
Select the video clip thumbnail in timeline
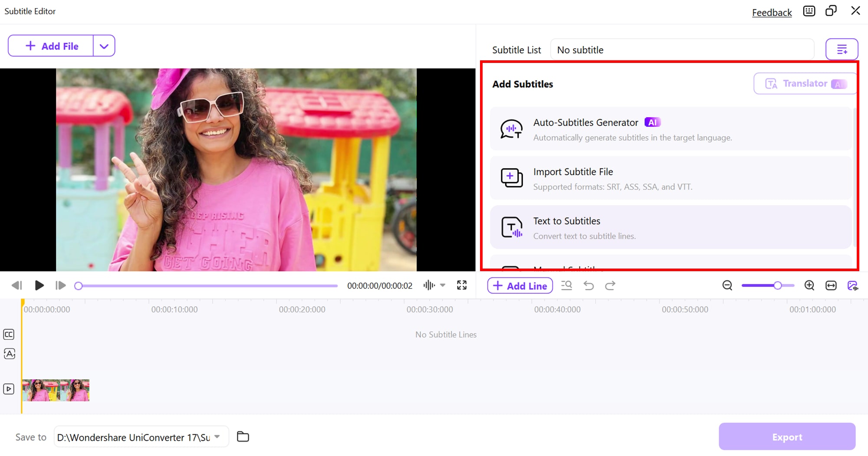(x=56, y=390)
